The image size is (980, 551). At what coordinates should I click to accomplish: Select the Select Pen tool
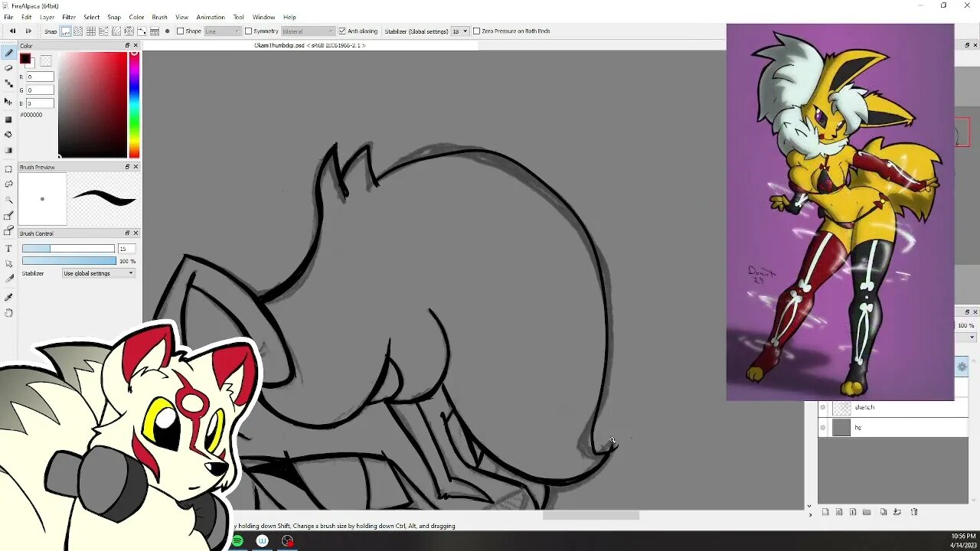pyautogui.click(x=8, y=216)
